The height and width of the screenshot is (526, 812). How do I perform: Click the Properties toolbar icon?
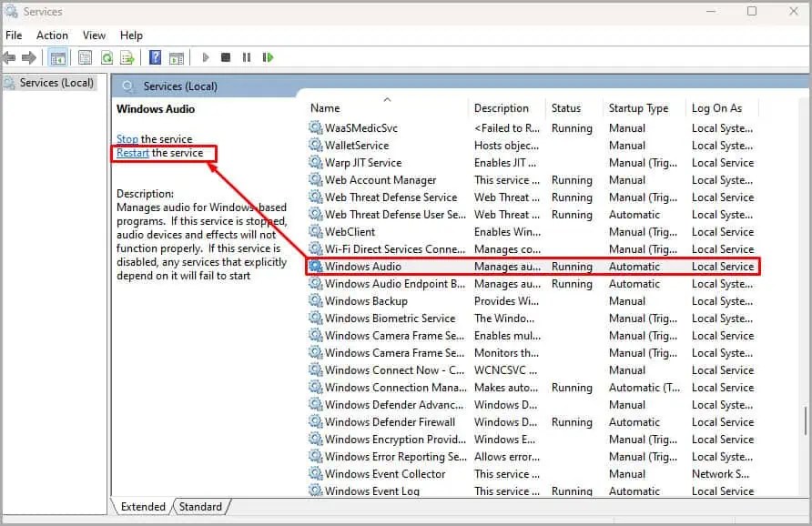coord(83,57)
